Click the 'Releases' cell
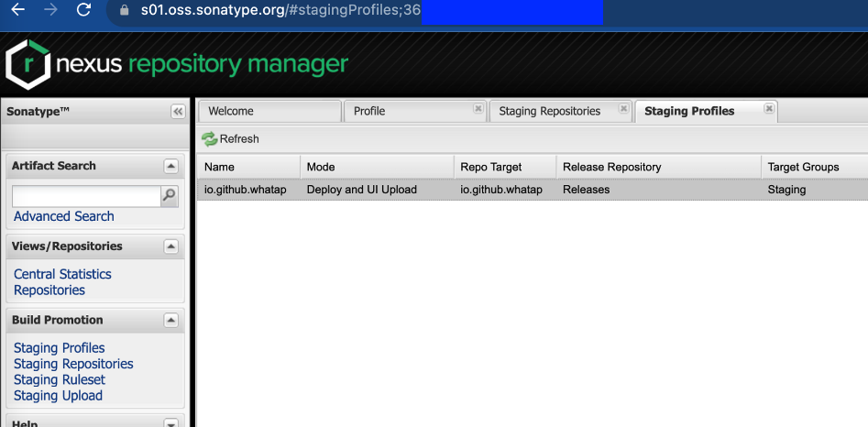The height and width of the screenshot is (427, 868). [x=587, y=190]
